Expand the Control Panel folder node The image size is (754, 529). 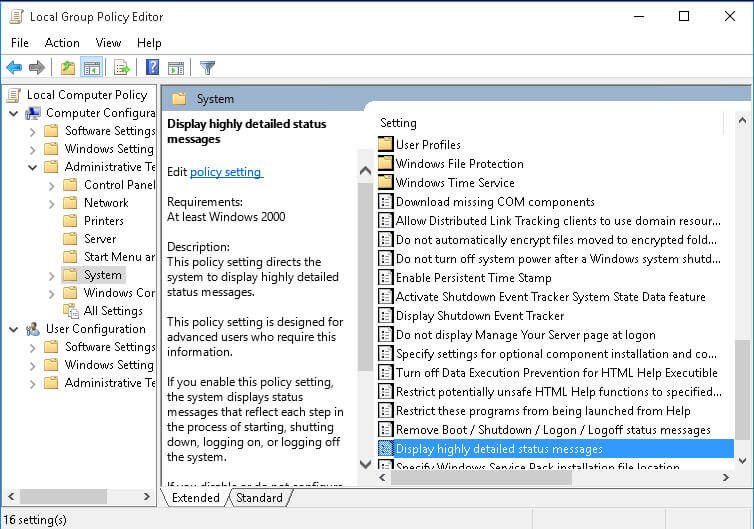coord(51,185)
